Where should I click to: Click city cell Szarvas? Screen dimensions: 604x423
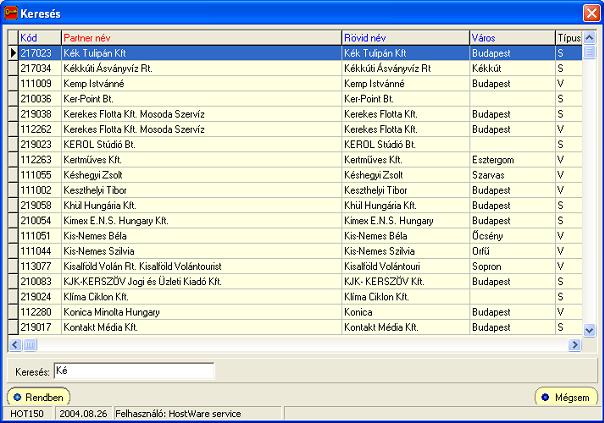[512, 175]
